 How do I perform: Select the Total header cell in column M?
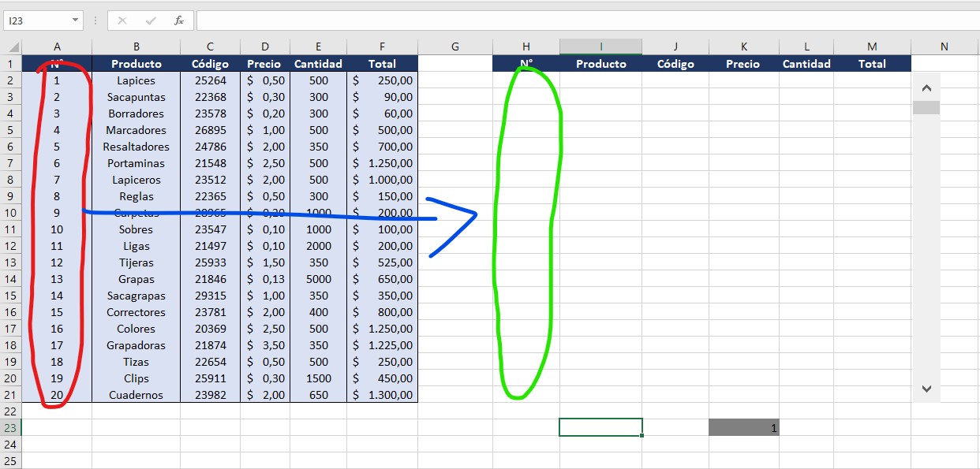click(x=872, y=64)
